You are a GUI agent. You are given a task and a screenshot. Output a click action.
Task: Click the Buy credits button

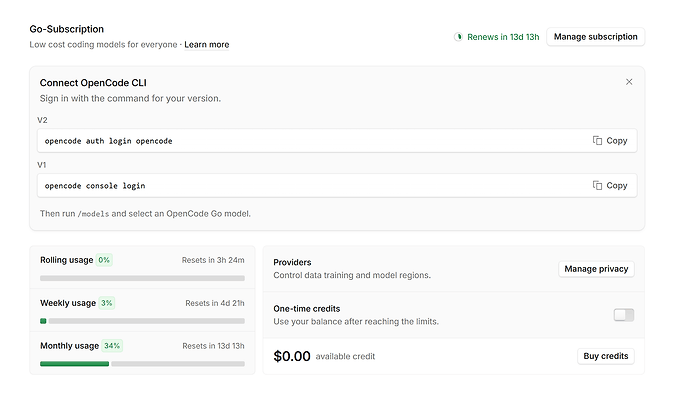606,356
